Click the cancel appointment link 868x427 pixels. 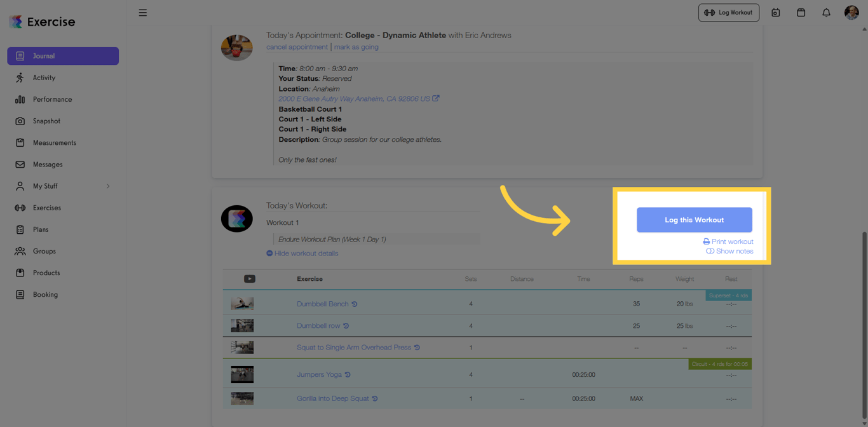[297, 46]
